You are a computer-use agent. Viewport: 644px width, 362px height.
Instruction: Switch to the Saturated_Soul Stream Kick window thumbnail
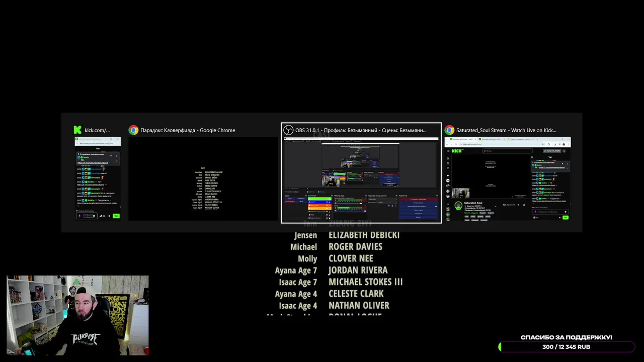[508, 178]
